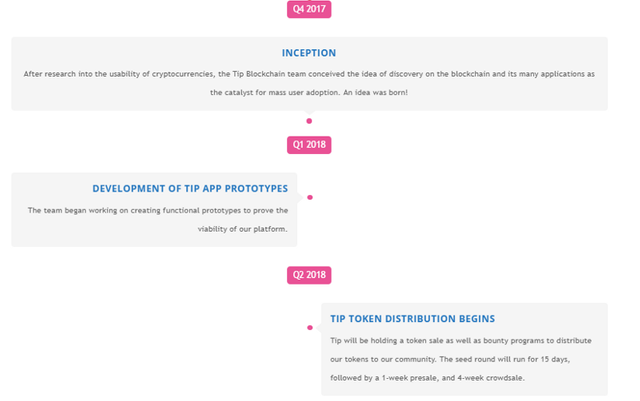Click the pointer arrow on the Token Distribution card

point(319,327)
